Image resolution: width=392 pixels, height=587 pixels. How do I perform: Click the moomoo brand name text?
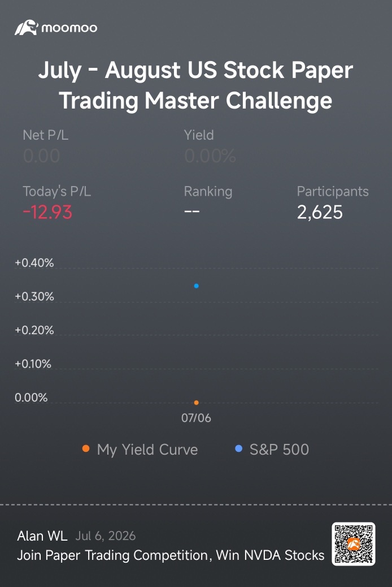[69, 28]
